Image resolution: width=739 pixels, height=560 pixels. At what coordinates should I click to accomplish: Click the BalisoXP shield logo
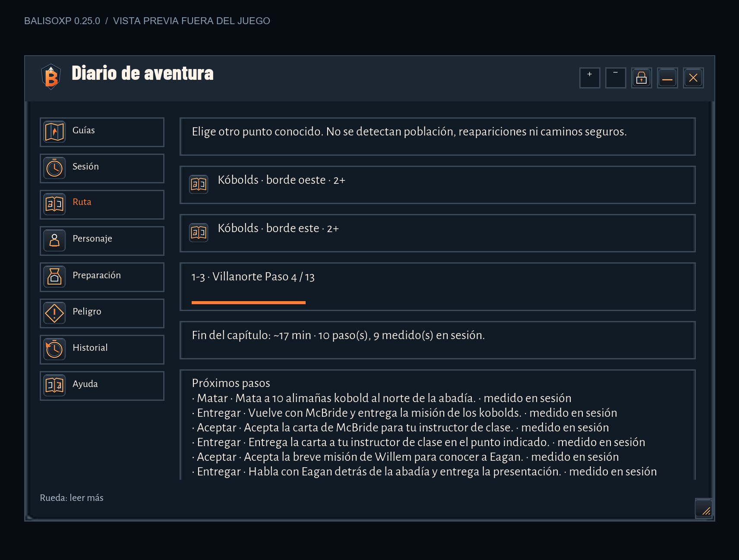pyautogui.click(x=51, y=77)
